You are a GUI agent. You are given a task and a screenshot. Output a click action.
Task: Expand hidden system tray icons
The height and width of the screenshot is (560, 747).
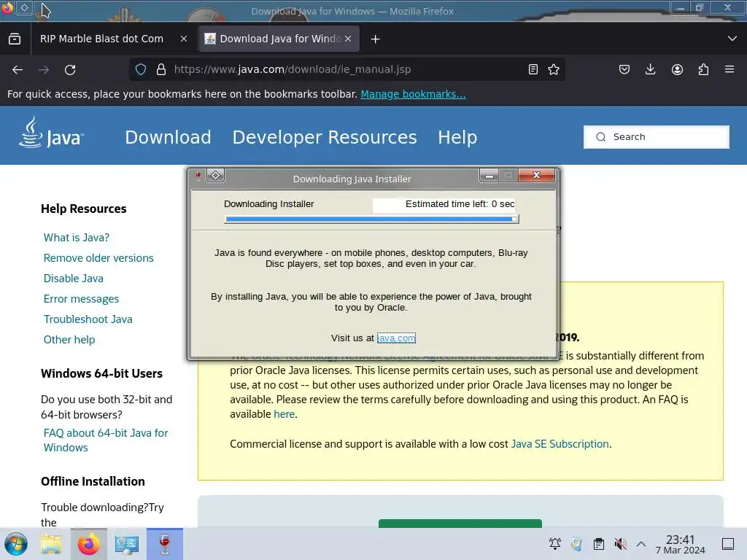click(x=641, y=544)
